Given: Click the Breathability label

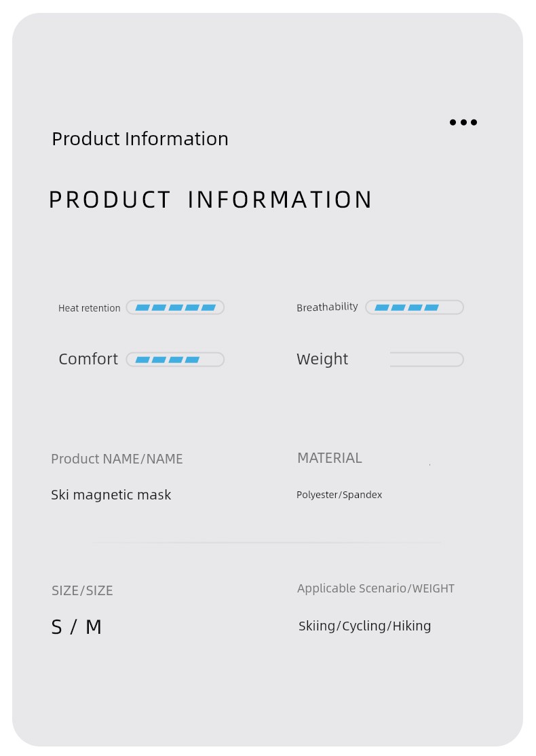Looking at the screenshot, I should point(327,307).
